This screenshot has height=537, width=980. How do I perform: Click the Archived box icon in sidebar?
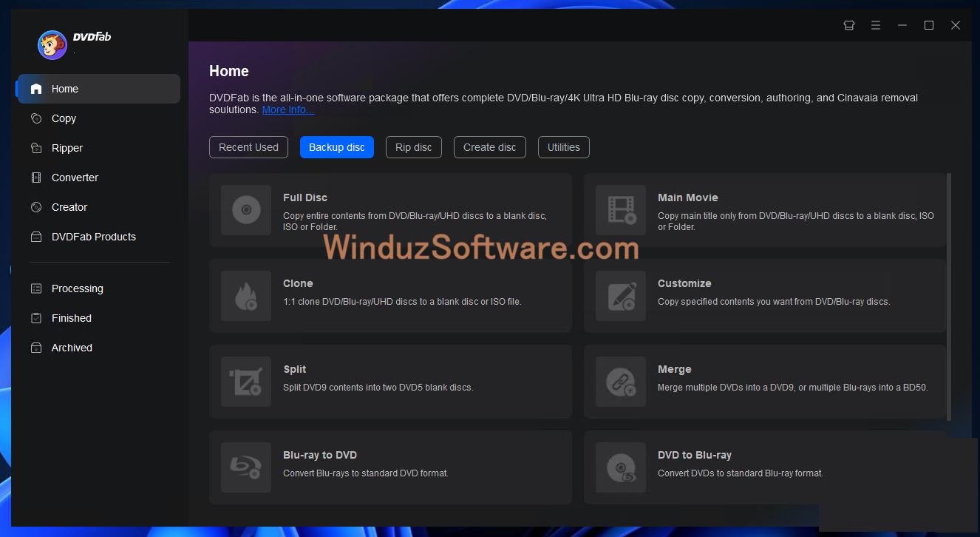tap(36, 348)
